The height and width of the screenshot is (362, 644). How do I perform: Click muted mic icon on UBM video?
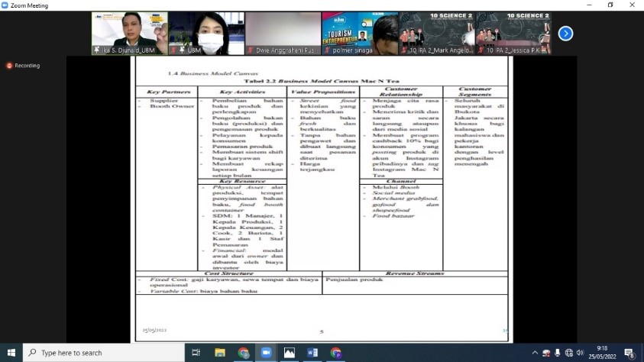pos(173,50)
